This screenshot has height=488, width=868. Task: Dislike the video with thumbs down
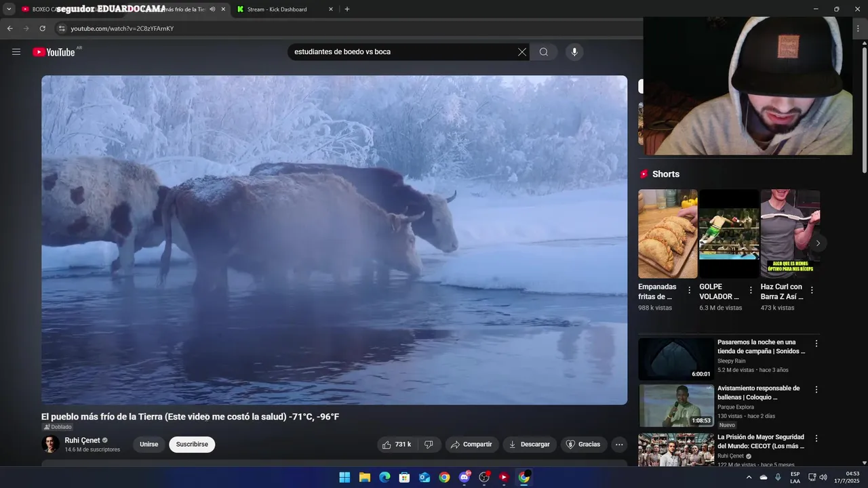[429, 445]
